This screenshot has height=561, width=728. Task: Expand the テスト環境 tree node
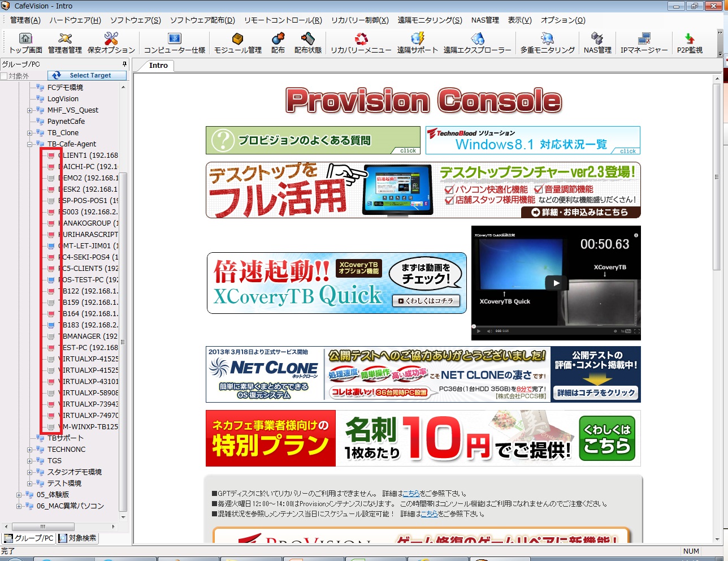(x=30, y=484)
